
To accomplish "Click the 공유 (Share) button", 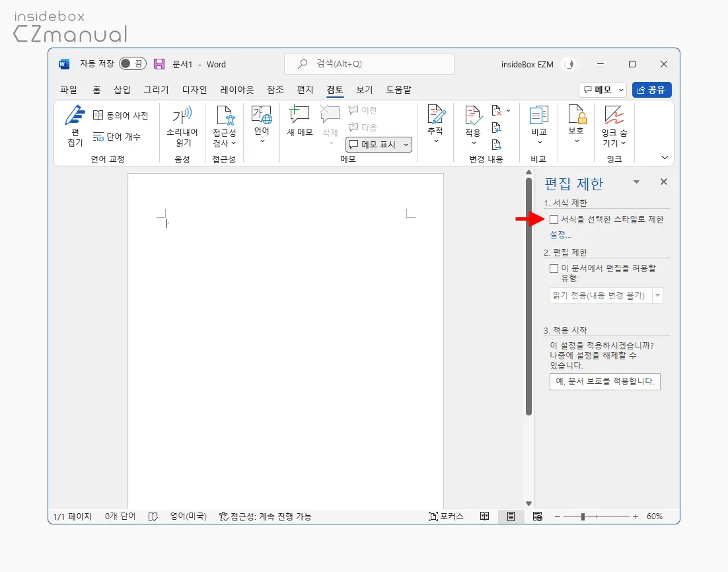I will 652,90.
